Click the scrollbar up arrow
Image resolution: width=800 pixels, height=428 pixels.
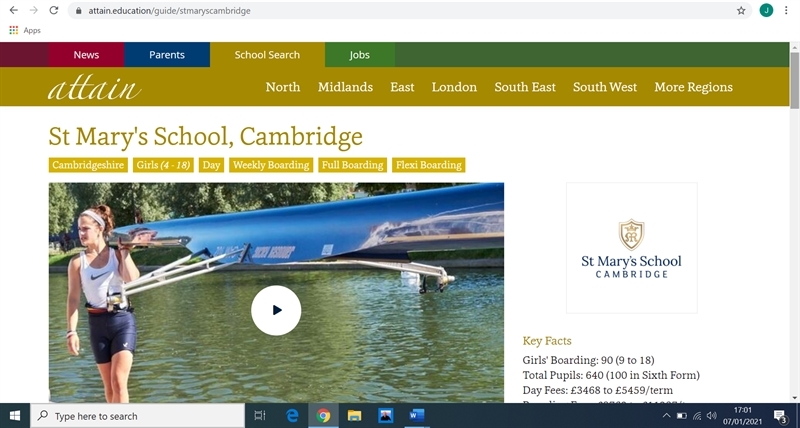[794, 47]
